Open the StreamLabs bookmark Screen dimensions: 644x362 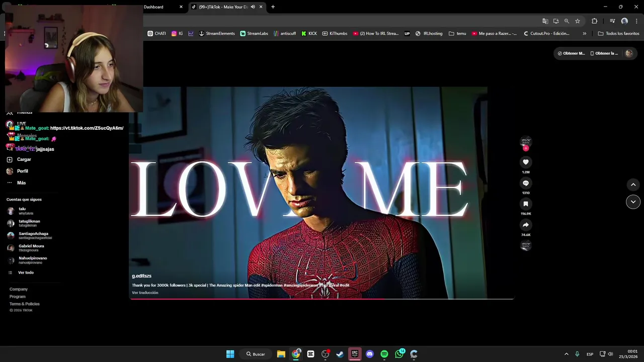(254, 34)
